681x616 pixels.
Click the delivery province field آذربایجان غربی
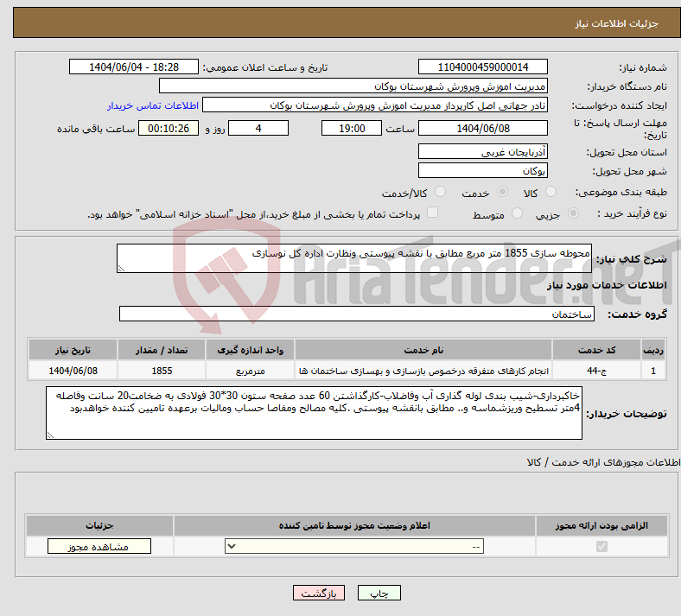pos(483,151)
